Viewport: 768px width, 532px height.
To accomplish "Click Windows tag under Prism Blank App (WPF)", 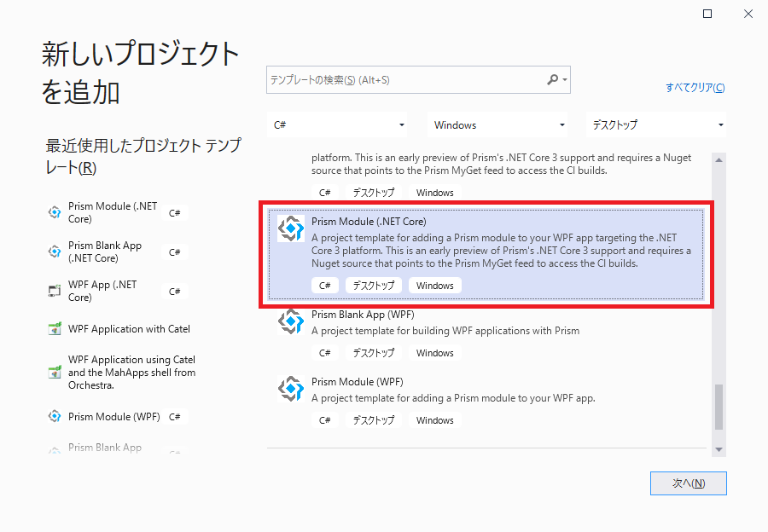I will coord(435,353).
